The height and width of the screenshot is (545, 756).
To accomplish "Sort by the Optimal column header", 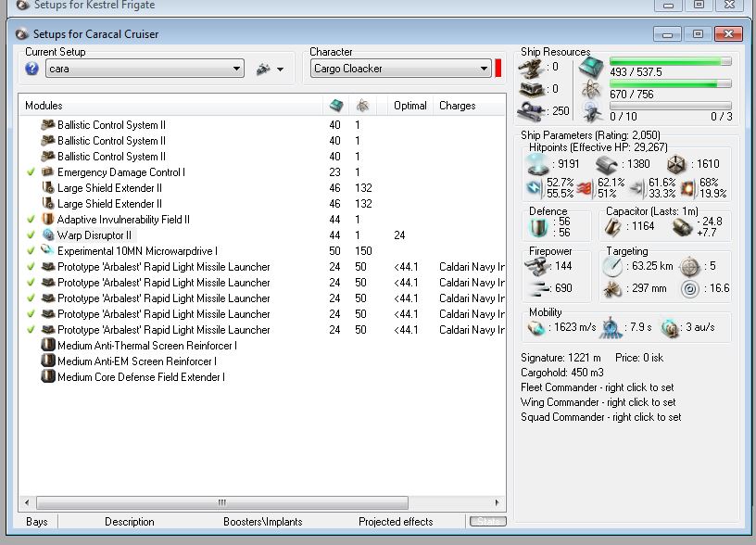I will coord(409,106).
